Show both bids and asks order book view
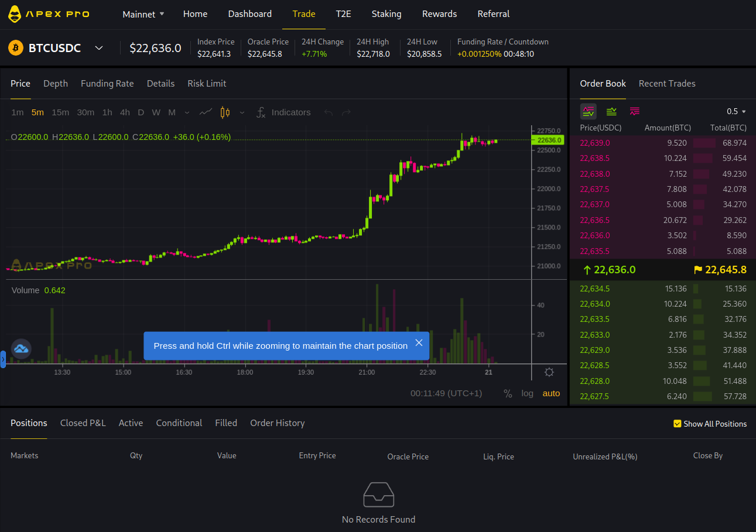 click(589, 111)
